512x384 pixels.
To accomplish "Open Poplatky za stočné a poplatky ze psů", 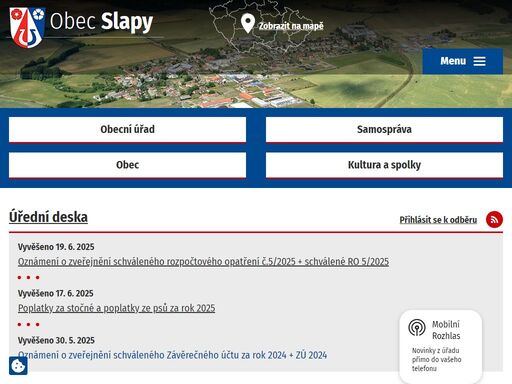I will click(x=116, y=308).
